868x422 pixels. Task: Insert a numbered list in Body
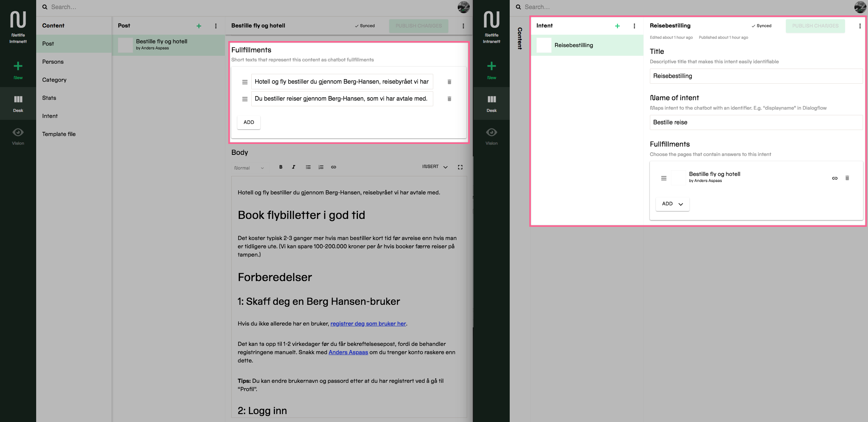[321, 167]
